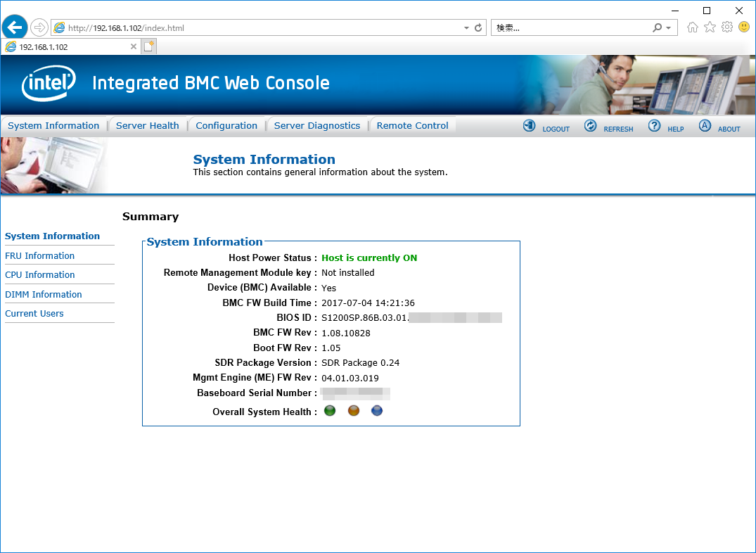Click the browser back arrow button
Screen dimensions: 756x553
[15, 27]
